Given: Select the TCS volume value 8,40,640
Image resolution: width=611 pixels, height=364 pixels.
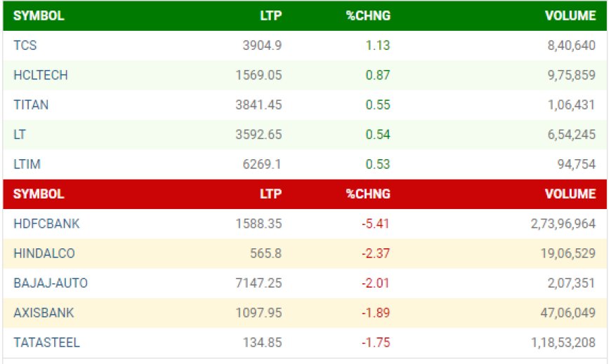Looking at the screenshot, I should (x=572, y=45).
